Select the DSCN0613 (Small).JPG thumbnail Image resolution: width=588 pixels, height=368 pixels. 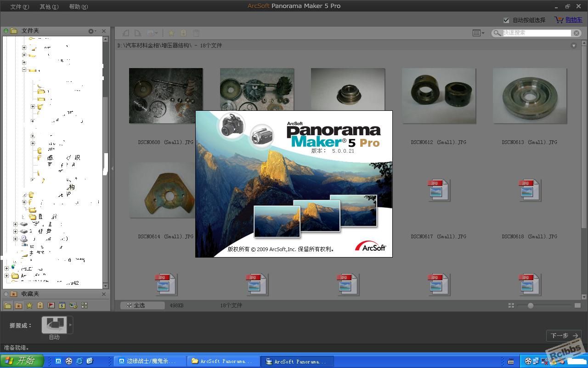(x=530, y=96)
